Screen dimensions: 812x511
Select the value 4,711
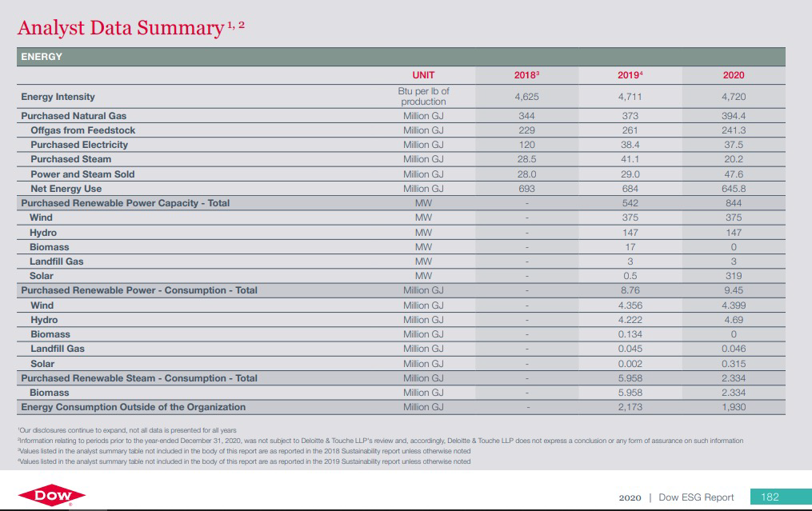coord(630,97)
